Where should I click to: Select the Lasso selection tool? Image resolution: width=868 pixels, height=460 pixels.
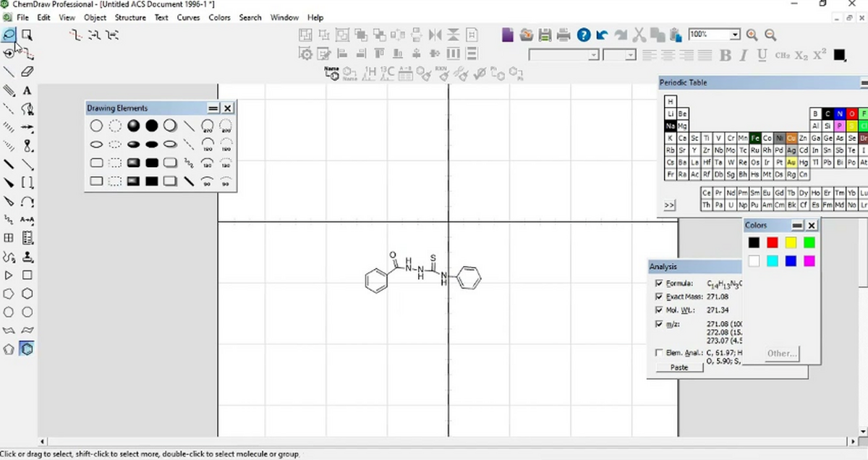pyautogui.click(x=9, y=34)
